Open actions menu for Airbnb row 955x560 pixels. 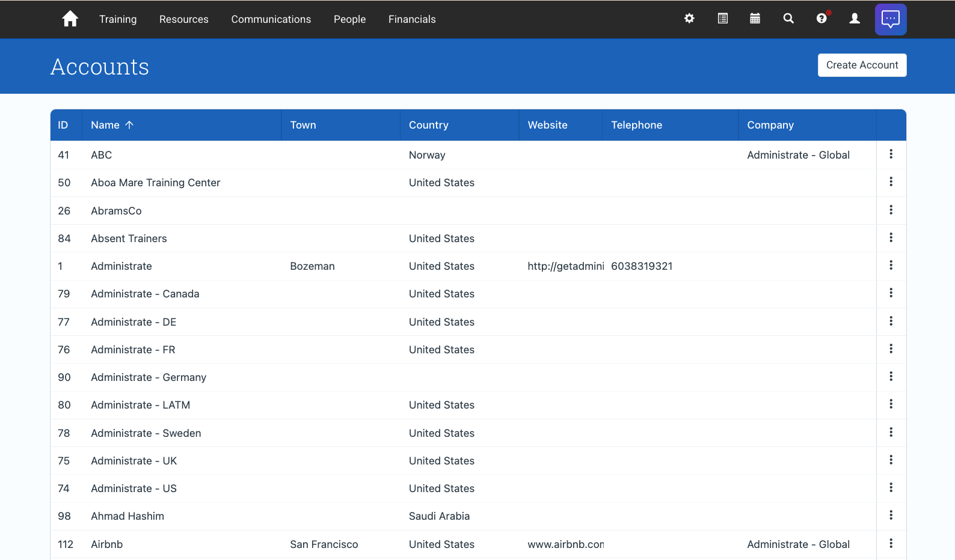(891, 544)
